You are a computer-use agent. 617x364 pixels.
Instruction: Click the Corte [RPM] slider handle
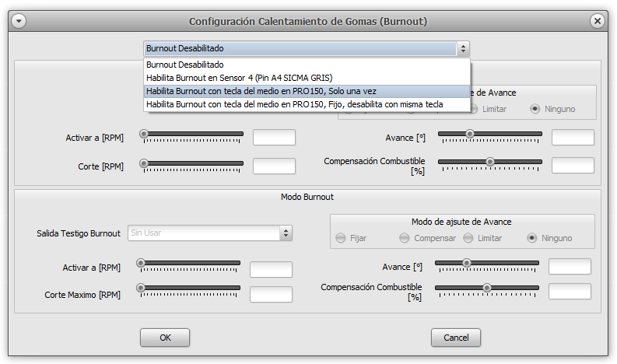[x=144, y=163]
